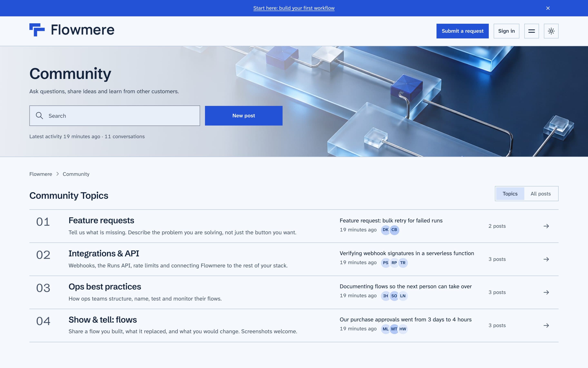
Task: Open the hamburger menu icon
Action: [531, 31]
